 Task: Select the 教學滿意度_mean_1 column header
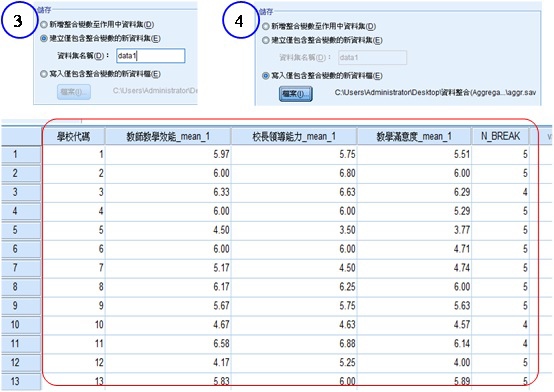pos(414,136)
